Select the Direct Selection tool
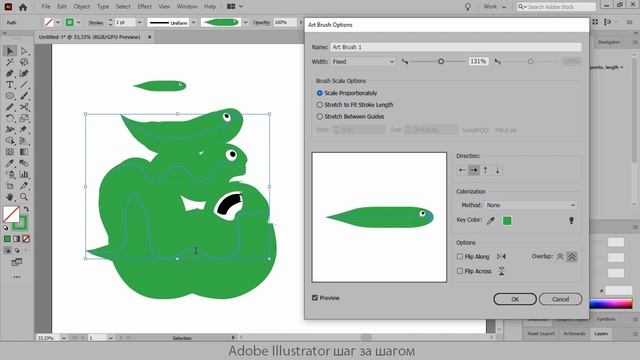This screenshot has height=360, width=640. coord(24,51)
